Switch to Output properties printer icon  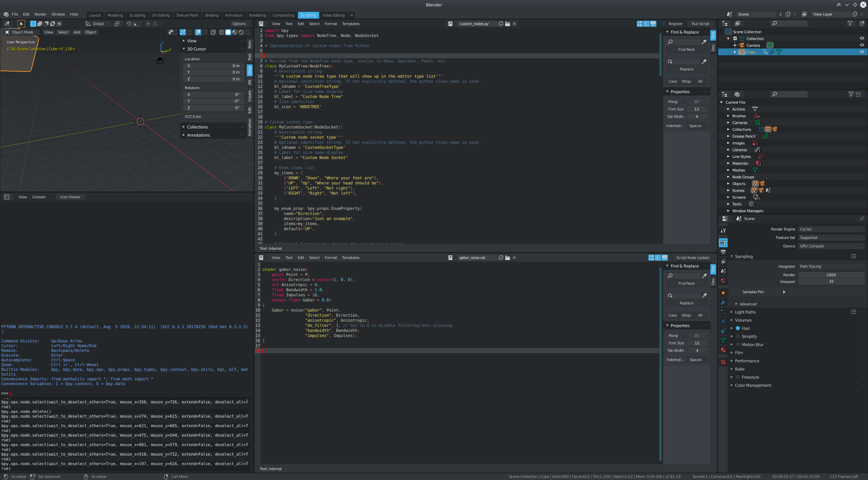pyautogui.click(x=723, y=252)
